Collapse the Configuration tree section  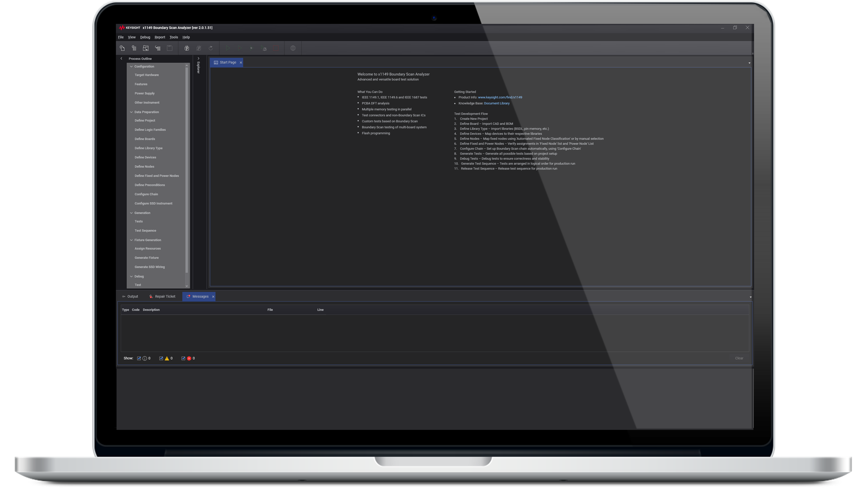click(132, 66)
